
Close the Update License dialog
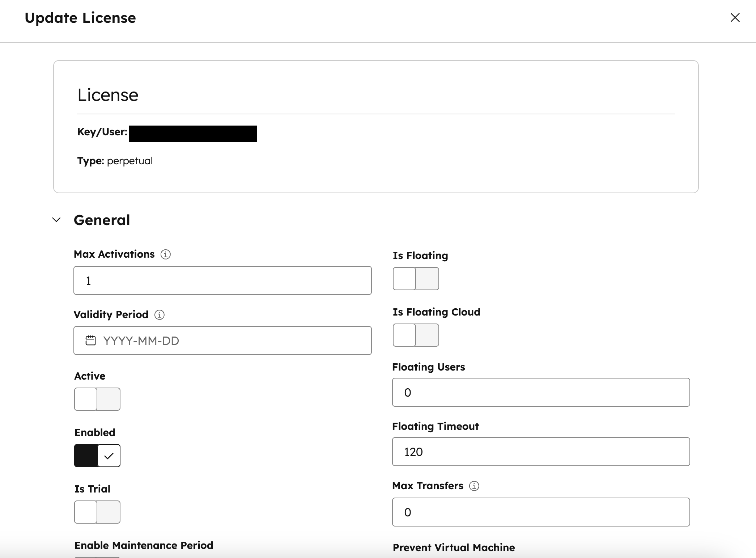735,18
